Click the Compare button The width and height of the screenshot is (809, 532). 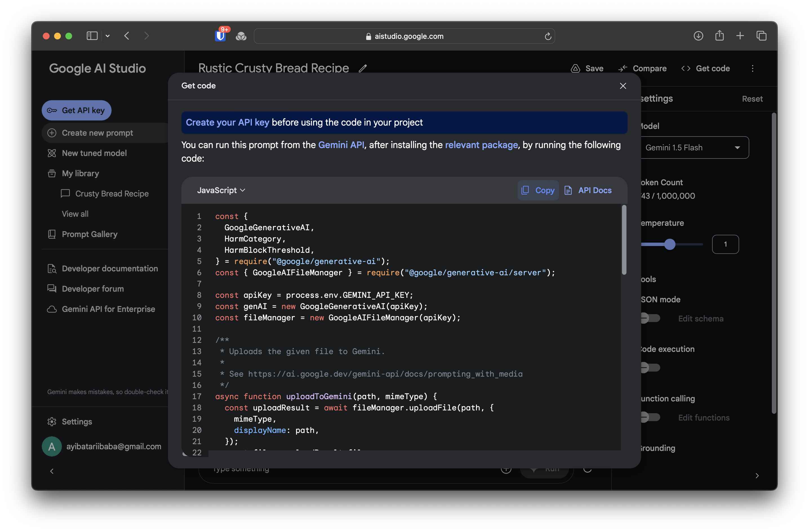tap(643, 68)
